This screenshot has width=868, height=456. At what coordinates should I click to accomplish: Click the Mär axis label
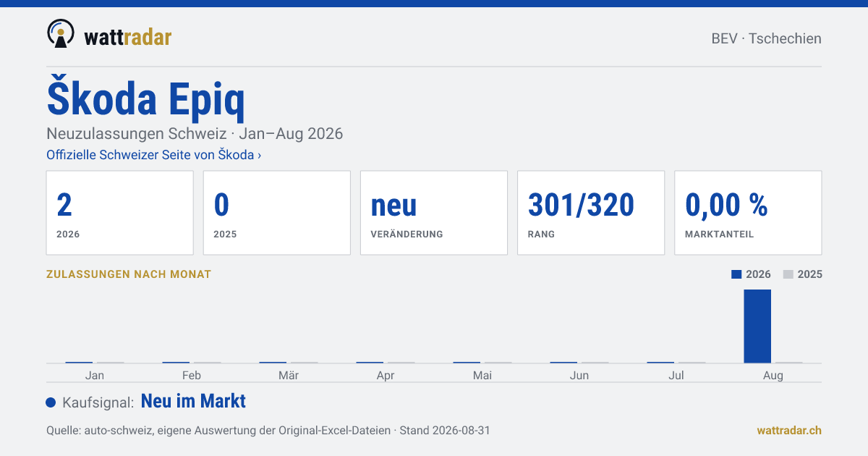pyautogui.click(x=289, y=375)
